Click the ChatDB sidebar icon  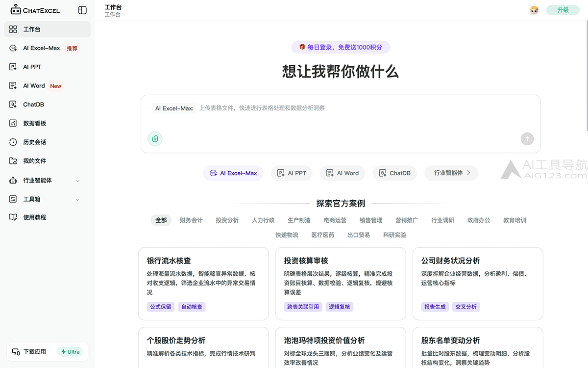(x=13, y=105)
